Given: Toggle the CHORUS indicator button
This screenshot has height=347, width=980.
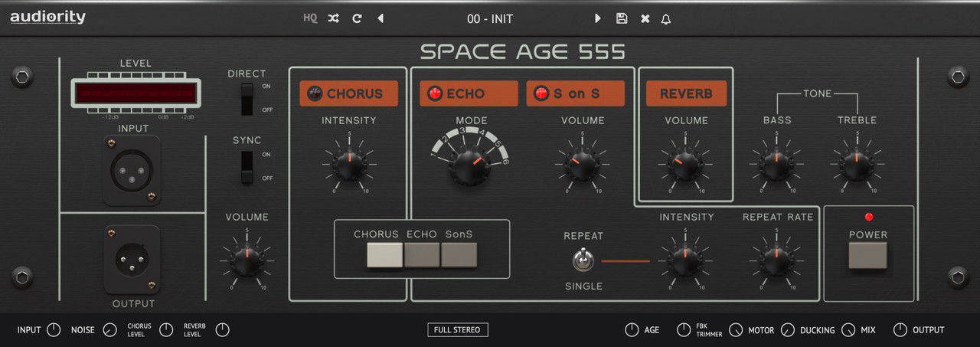Looking at the screenshot, I should pyautogui.click(x=348, y=93).
